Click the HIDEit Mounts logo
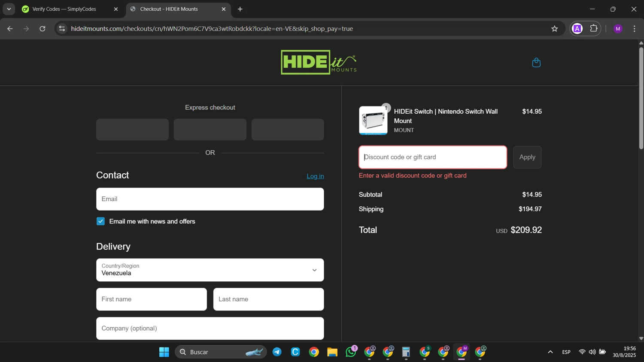644x362 pixels. coord(319,62)
